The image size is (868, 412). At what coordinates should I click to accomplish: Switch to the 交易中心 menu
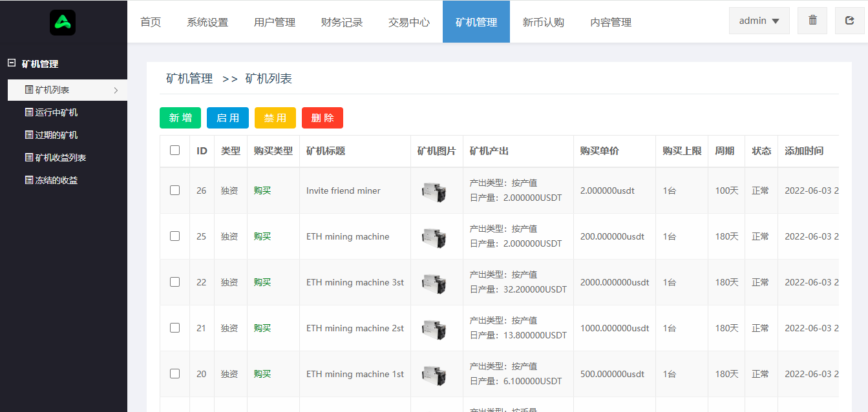click(408, 21)
